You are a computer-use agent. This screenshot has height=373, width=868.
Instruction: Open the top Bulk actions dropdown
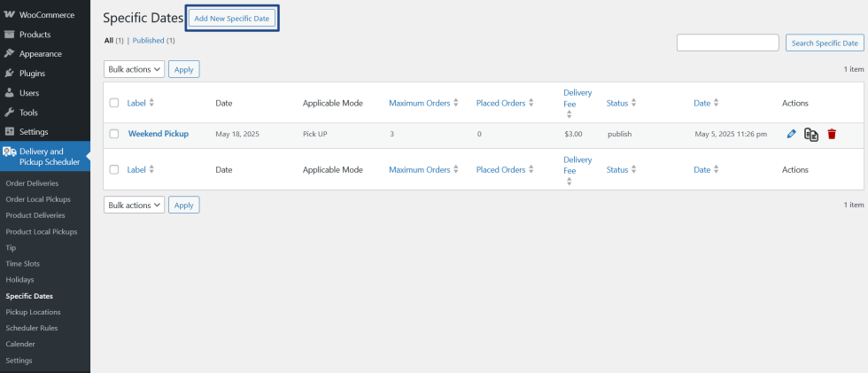coord(135,69)
